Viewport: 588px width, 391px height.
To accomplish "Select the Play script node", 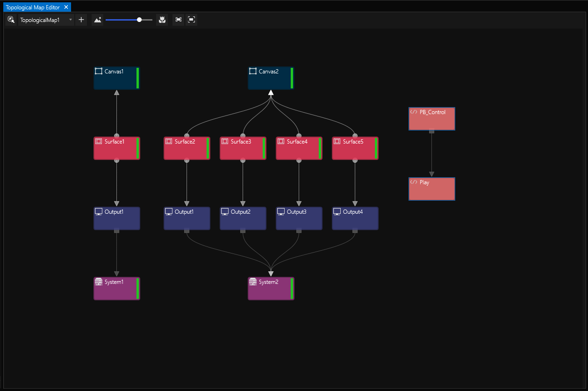I will coord(431,189).
